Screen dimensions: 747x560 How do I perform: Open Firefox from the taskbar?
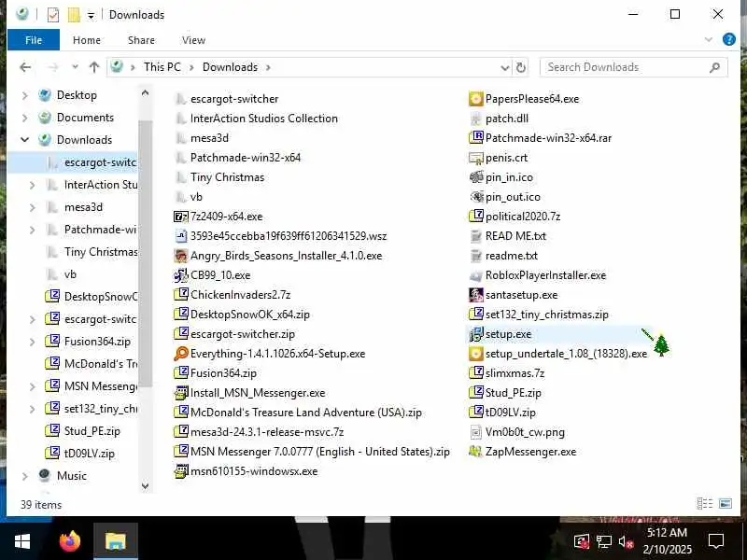pos(69,541)
